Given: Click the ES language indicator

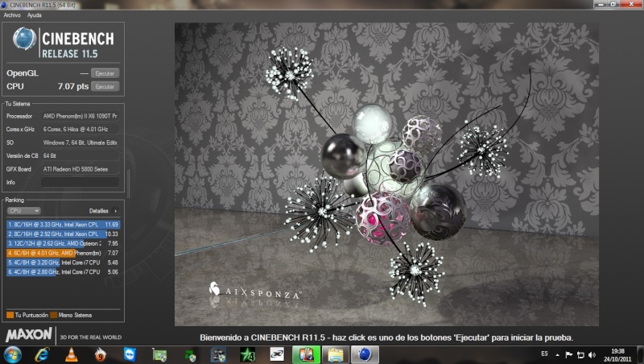Looking at the screenshot, I should pos(544,354).
